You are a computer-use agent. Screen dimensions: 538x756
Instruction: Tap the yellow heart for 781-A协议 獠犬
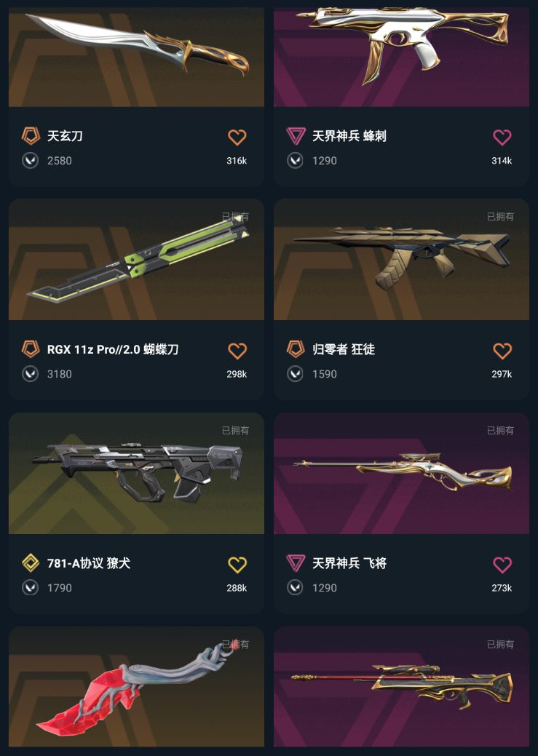click(237, 565)
